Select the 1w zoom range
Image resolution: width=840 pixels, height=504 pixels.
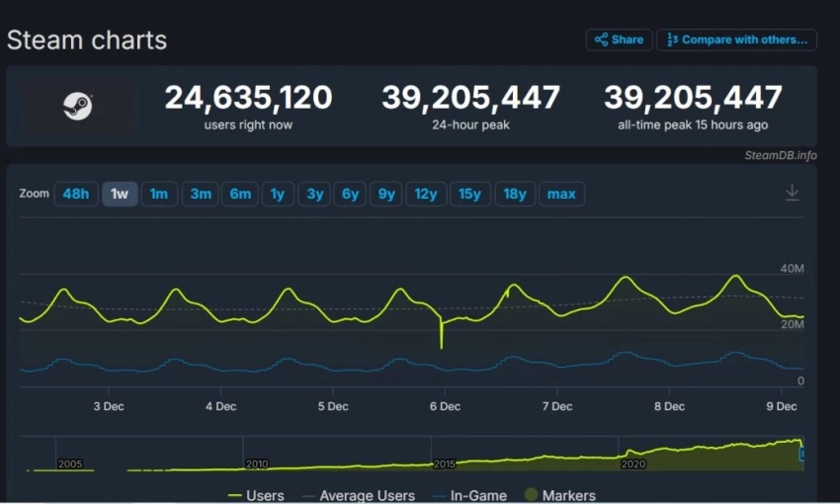120,194
